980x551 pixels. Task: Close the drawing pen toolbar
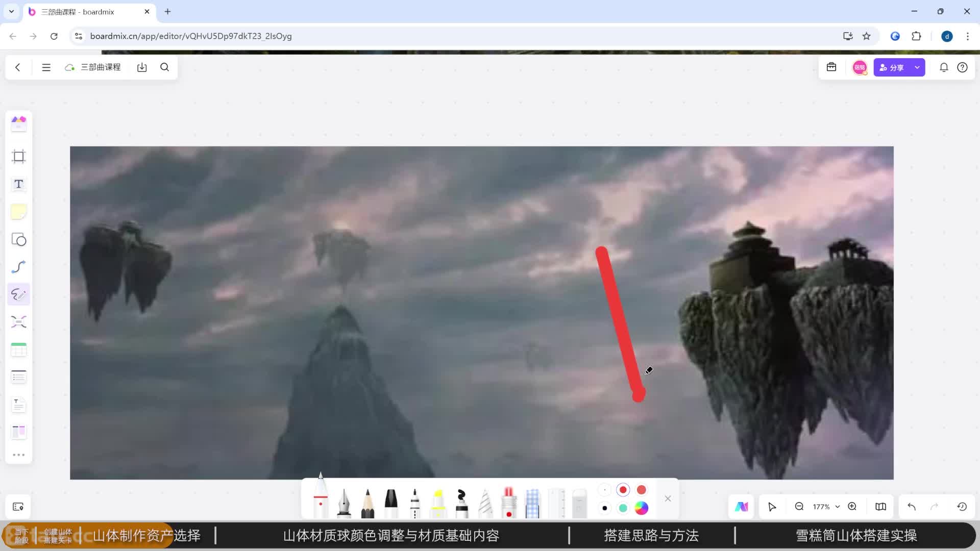click(668, 498)
